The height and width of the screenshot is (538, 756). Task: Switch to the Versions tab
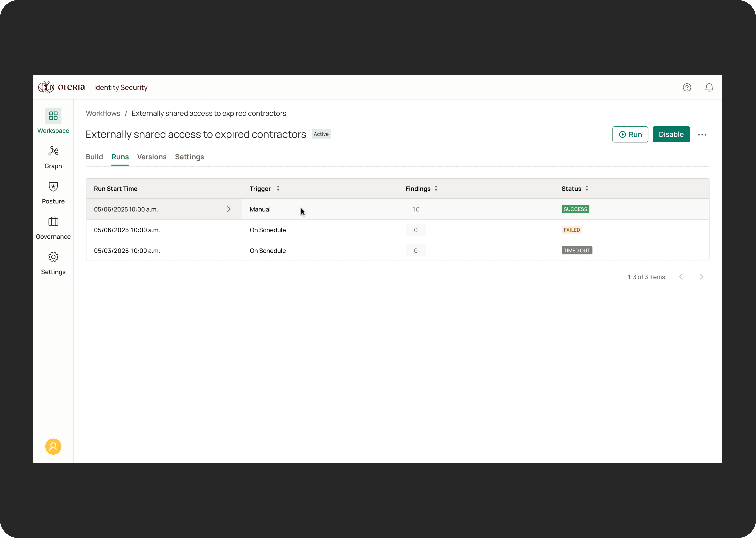[x=152, y=157]
